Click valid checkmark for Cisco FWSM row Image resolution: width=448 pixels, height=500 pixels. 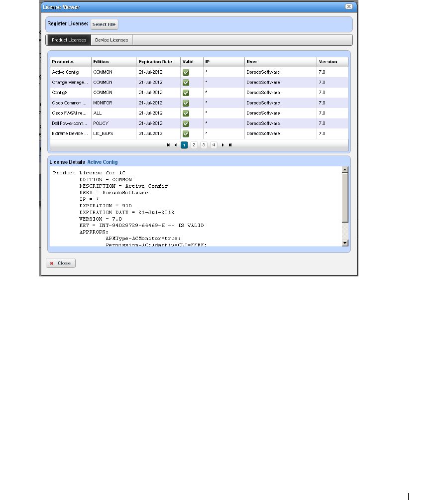pos(186,113)
